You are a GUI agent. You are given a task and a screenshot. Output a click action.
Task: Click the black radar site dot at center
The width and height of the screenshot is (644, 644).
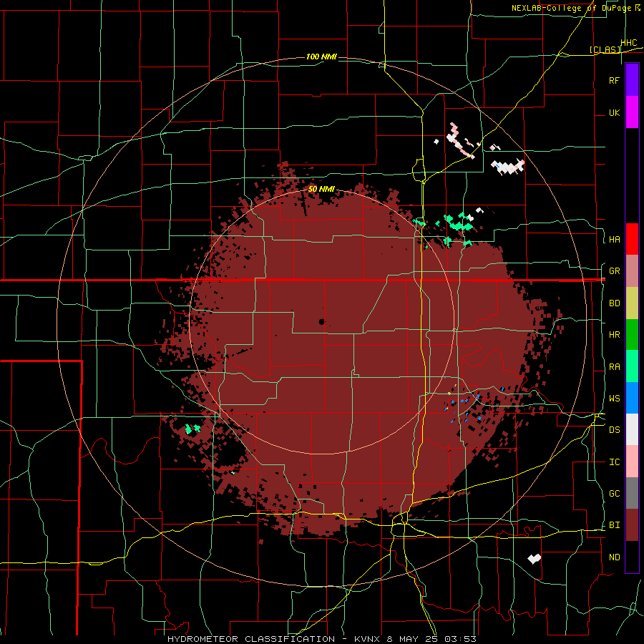pyautogui.click(x=321, y=321)
